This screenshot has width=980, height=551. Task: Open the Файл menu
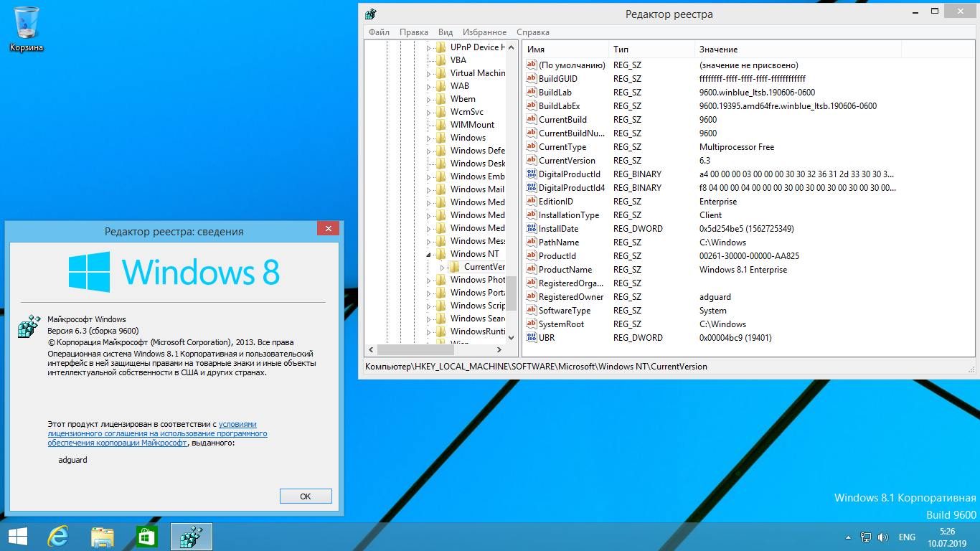pos(379,32)
